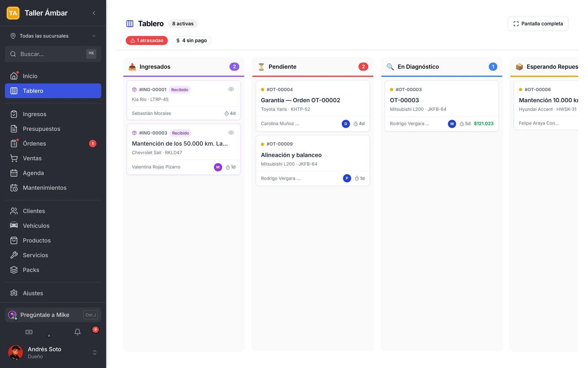Filter by 1 atrasadas chip
Image resolution: width=588 pixels, height=368 pixels.
(x=147, y=40)
